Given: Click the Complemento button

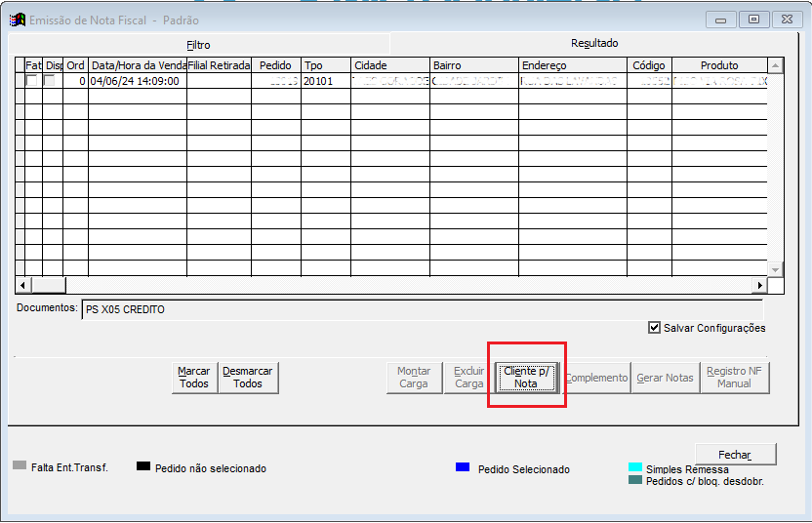Looking at the screenshot, I should (x=596, y=378).
